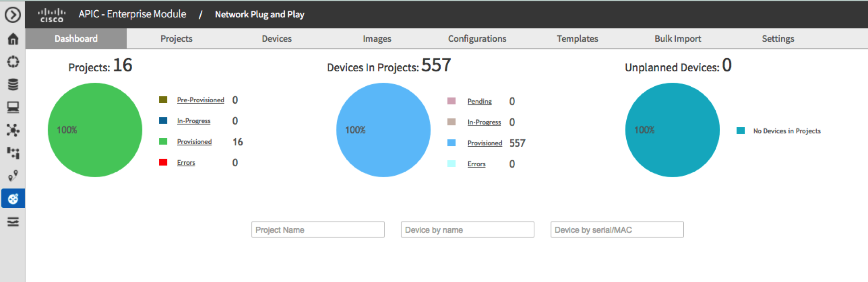Focus the Project Name search field

pos(318,230)
